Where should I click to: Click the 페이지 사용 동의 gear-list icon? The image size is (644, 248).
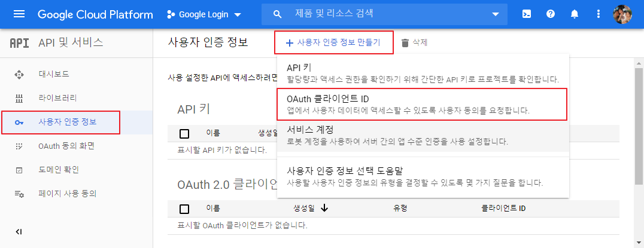coord(19,194)
